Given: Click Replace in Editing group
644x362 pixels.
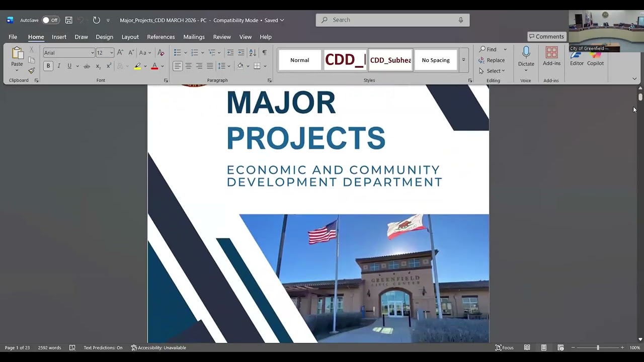Looking at the screenshot, I should [x=492, y=60].
